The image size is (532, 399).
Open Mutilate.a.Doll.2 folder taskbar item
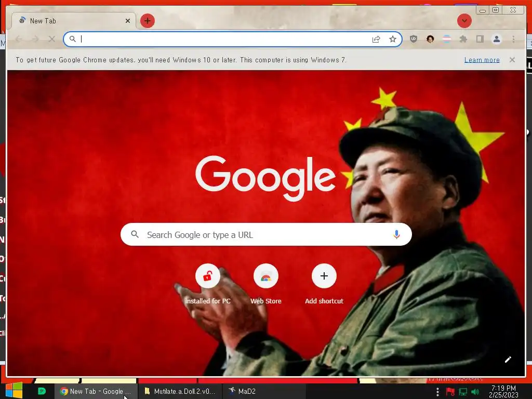(x=180, y=391)
